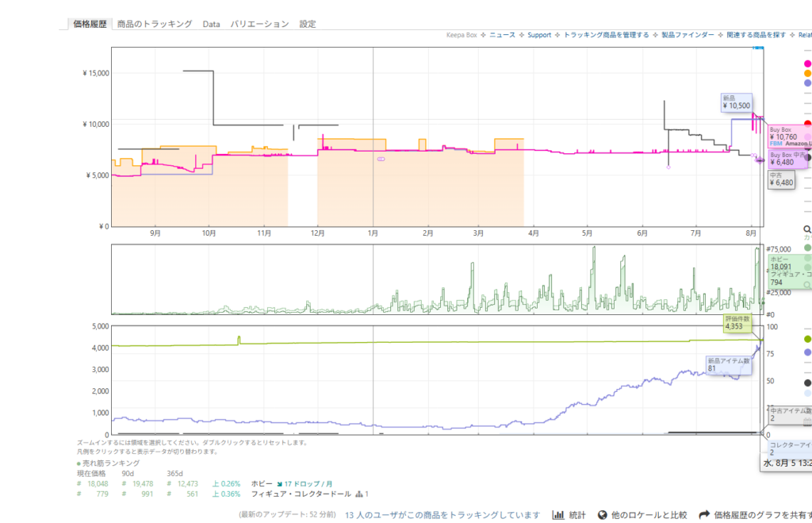The height and width of the screenshot is (523, 812).
Task: Open 製品ファインダー link
Action: pyautogui.click(x=688, y=35)
